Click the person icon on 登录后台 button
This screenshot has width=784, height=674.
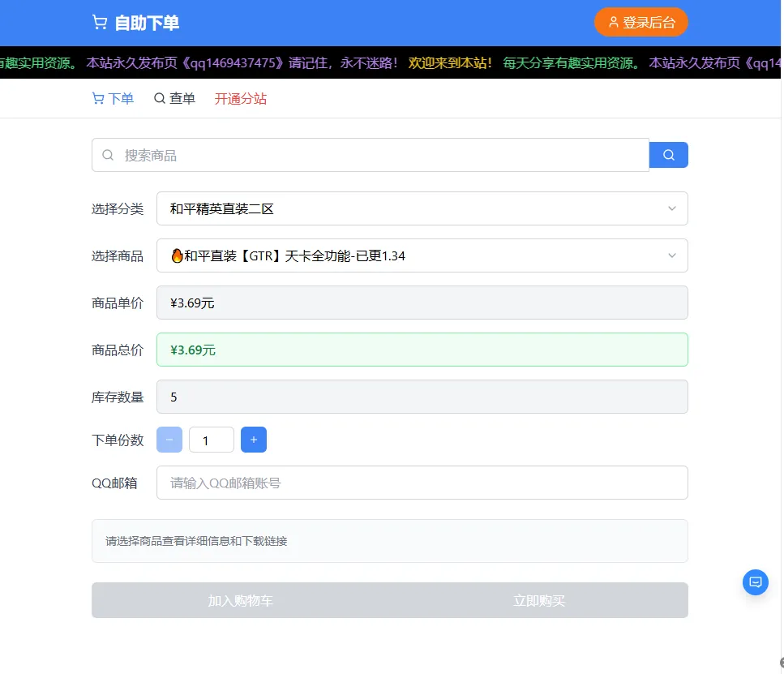pyautogui.click(x=614, y=23)
